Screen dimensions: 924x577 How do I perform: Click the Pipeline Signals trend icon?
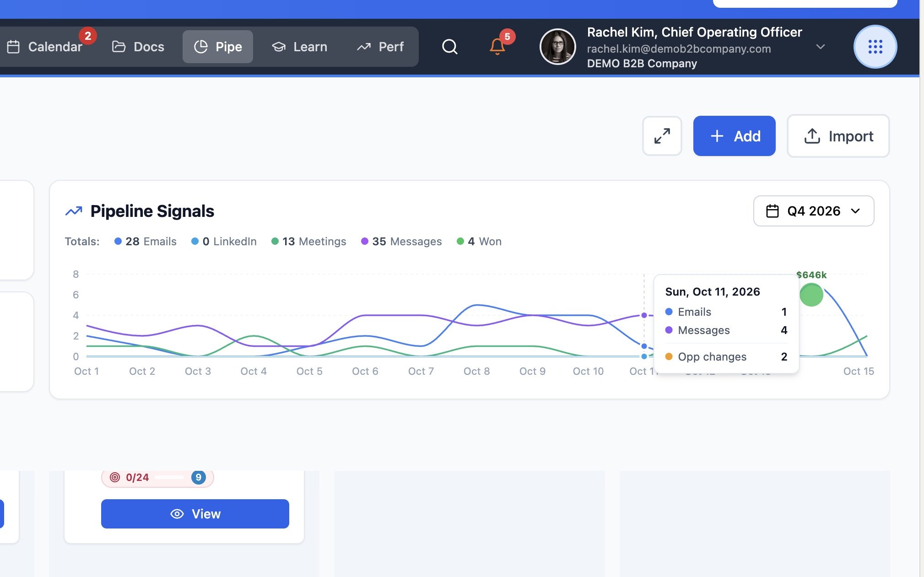click(74, 211)
